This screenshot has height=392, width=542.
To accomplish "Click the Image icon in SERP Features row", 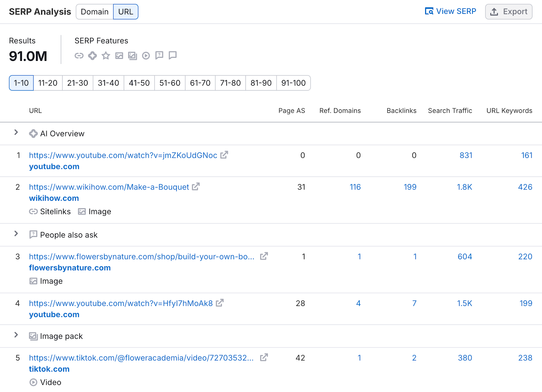I will (119, 56).
